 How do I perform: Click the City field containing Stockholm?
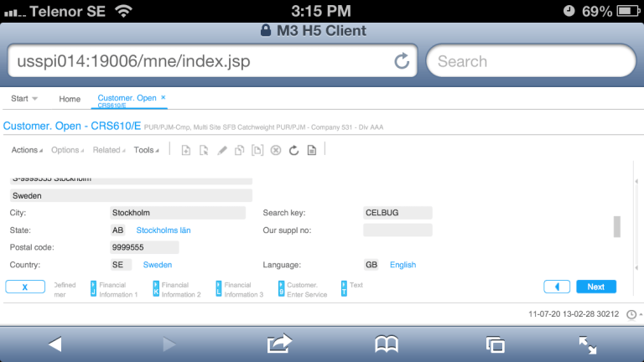click(178, 213)
